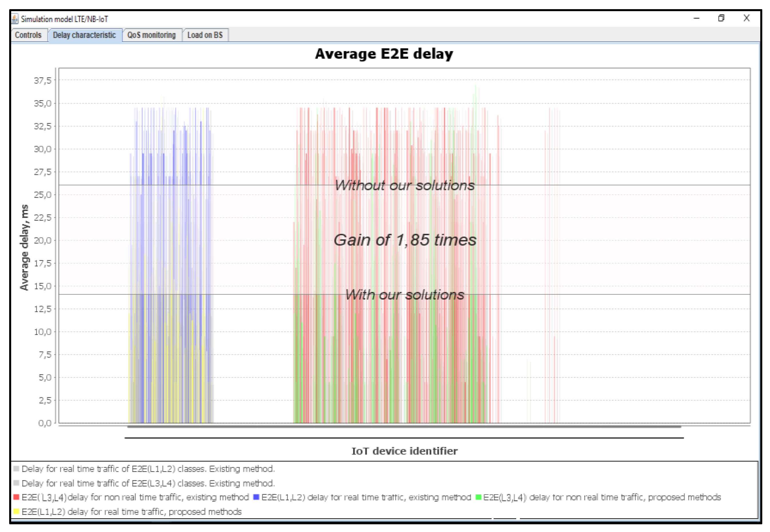770x532 pixels.
Task: Click blue legend swatch for L1,L2 existing method
Action: (256, 497)
